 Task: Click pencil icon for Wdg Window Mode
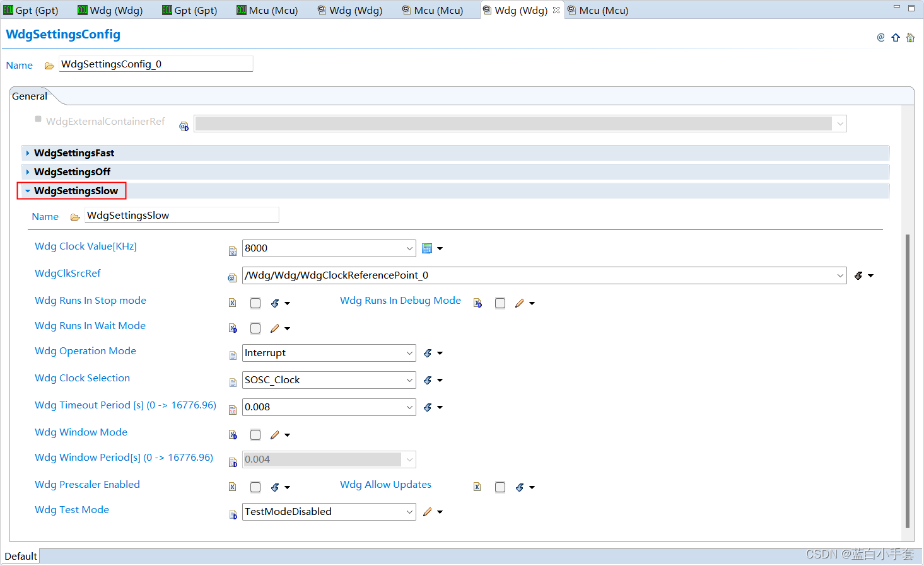point(275,435)
